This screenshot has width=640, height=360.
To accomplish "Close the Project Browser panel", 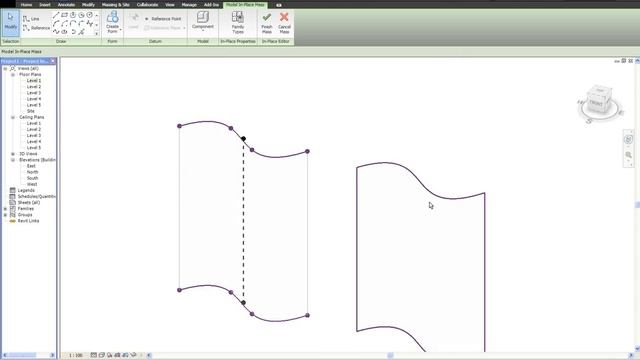I will point(53,61).
